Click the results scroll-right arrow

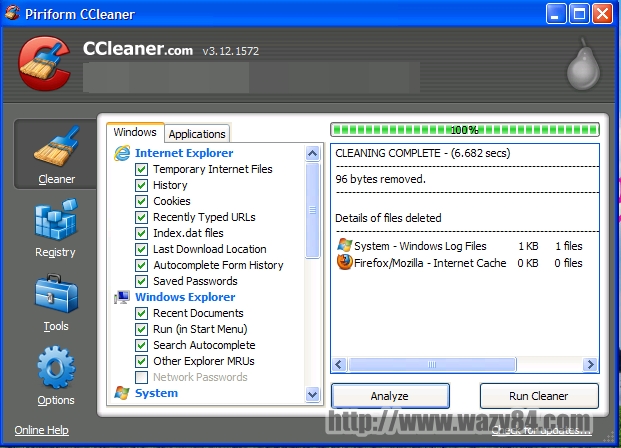coord(591,364)
